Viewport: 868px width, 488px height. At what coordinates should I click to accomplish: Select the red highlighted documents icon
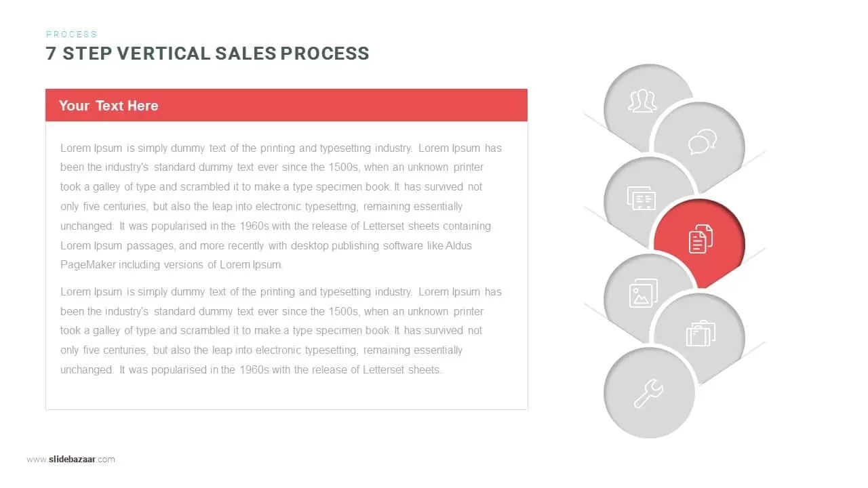pos(701,239)
